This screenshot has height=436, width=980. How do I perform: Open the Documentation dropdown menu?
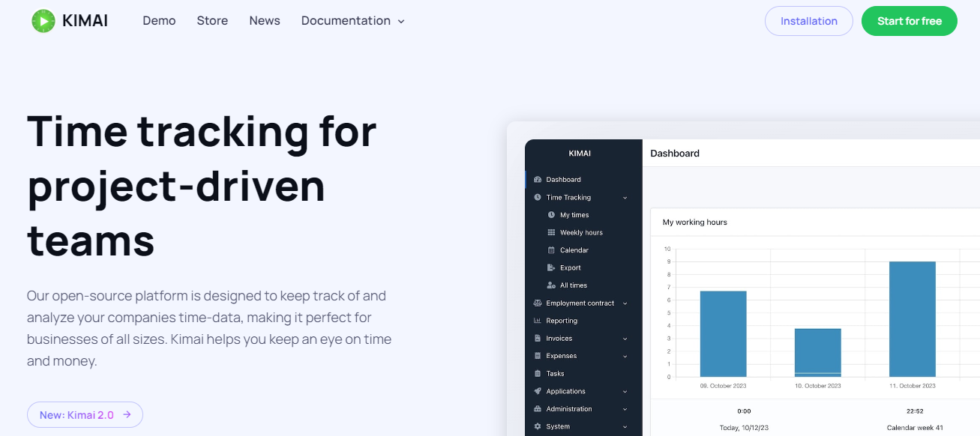point(352,21)
